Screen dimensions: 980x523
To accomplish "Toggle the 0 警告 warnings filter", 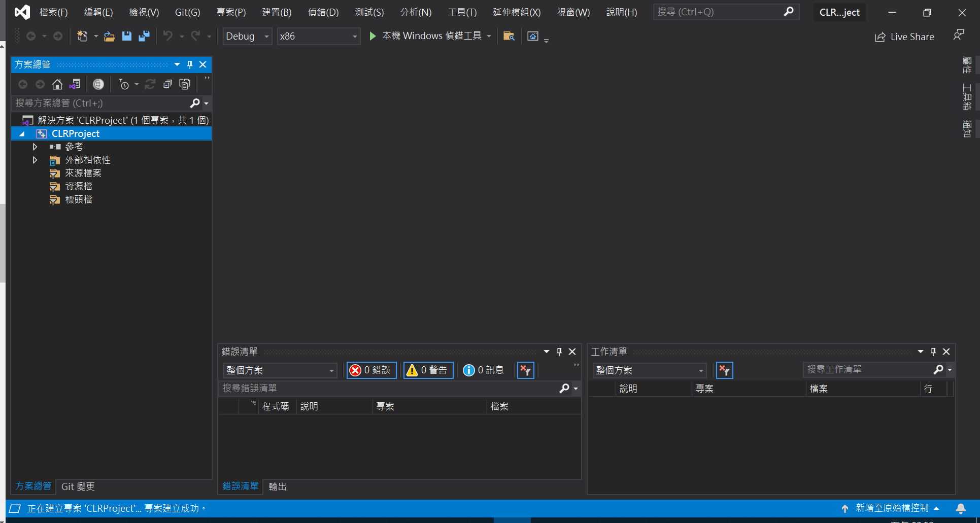I will (428, 370).
